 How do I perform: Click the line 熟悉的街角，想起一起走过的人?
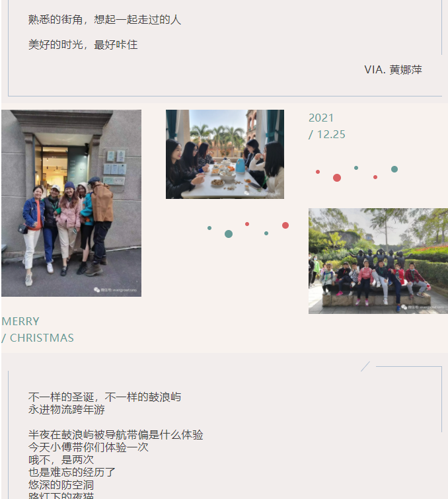coord(104,20)
